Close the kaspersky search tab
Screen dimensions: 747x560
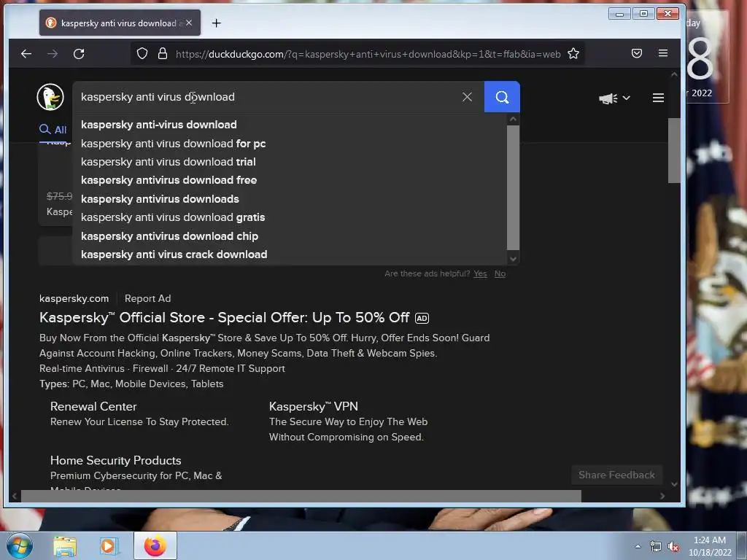click(x=189, y=23)
